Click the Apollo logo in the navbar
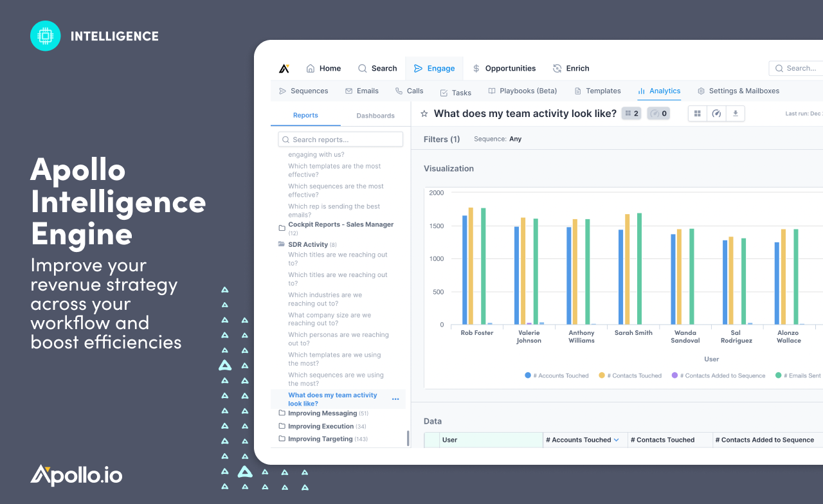This screenshot has width=823, height=504. (284, 68)
